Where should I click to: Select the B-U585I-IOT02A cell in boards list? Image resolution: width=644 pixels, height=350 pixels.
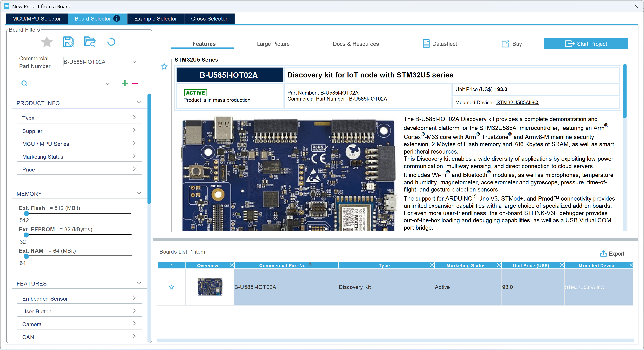286,287
